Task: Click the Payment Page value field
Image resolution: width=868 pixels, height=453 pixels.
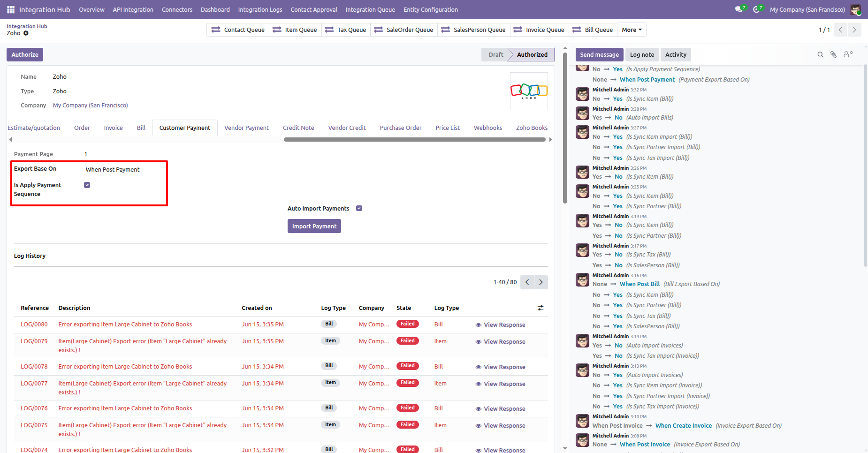Action: (86, 154)
